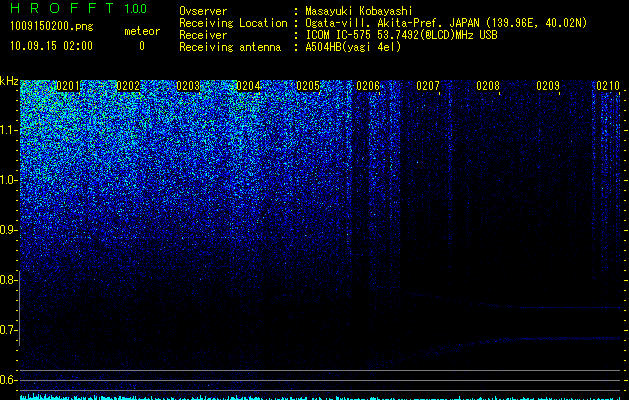Screen dimensions: 629x400
Task: Click the filename 1009150200.png
Action: (x=52, y=27)
